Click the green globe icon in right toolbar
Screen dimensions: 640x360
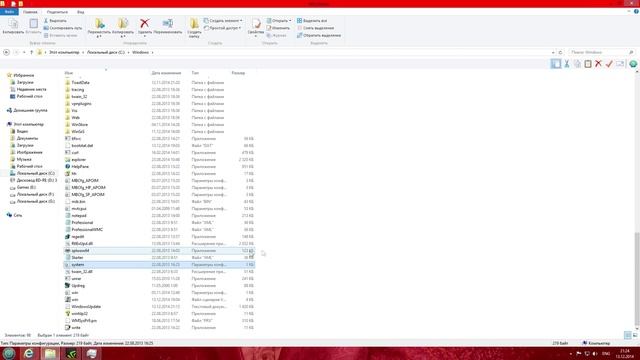click(x=633, y=64)
